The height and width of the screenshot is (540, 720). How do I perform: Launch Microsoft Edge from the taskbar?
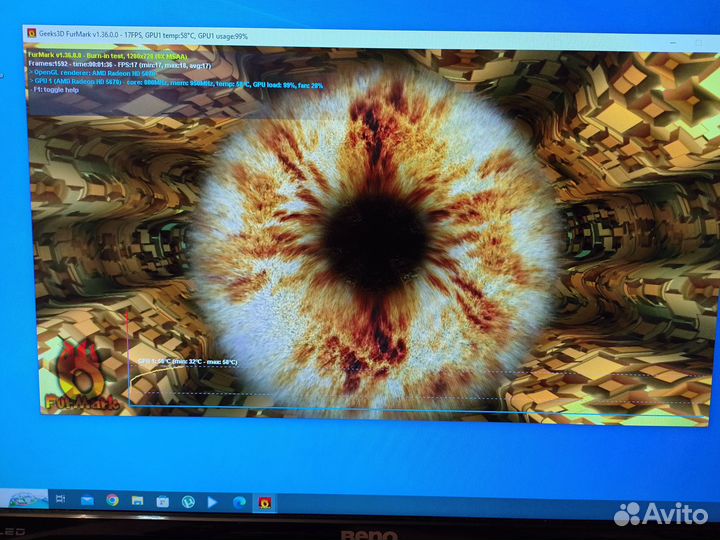click(239, 501)
